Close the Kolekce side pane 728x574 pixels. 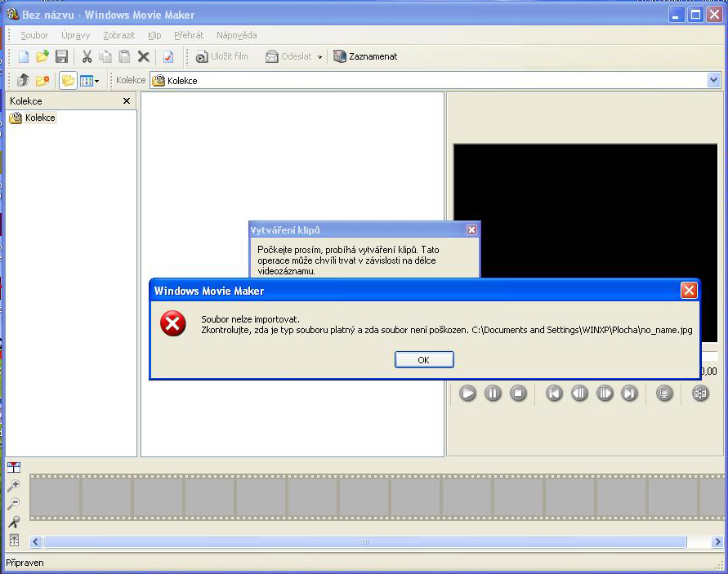pyautogui.click(x=127, y=100)
